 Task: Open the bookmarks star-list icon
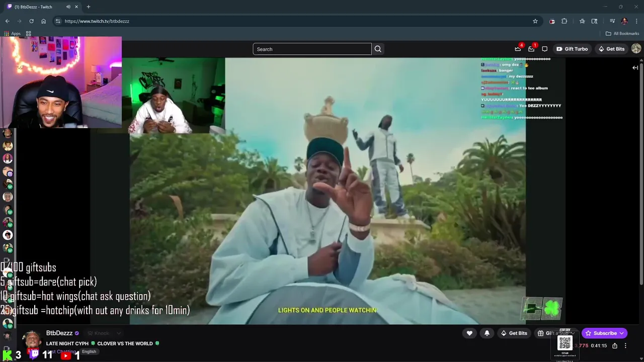pos(582,21)
